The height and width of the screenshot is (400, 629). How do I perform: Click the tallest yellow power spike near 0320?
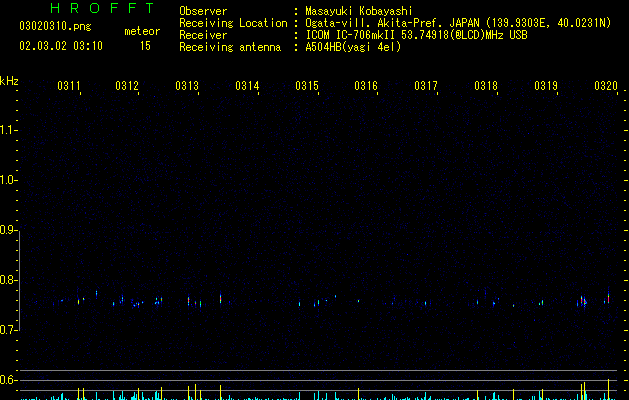[x=609, y=389]
